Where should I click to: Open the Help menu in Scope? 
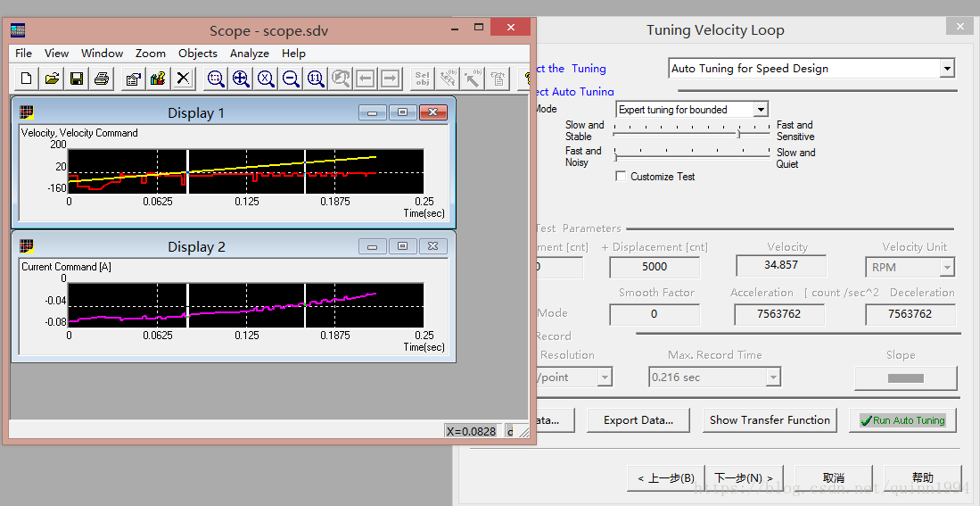[x=293, y=54]
